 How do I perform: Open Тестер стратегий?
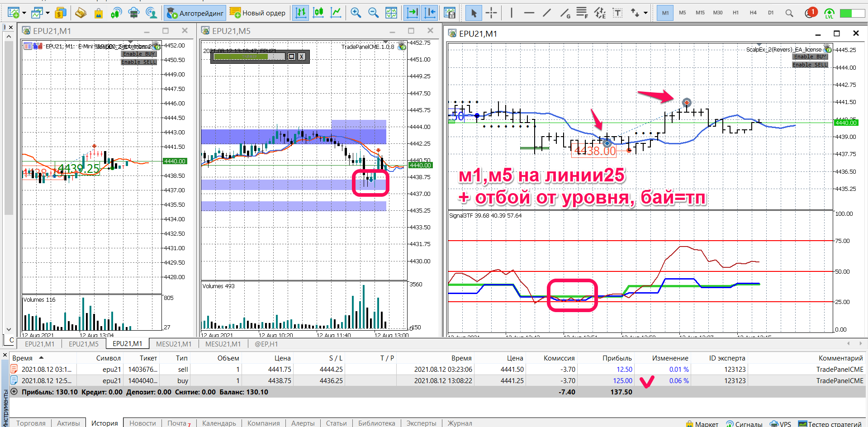pyautogui.click(x=830, y=424)
